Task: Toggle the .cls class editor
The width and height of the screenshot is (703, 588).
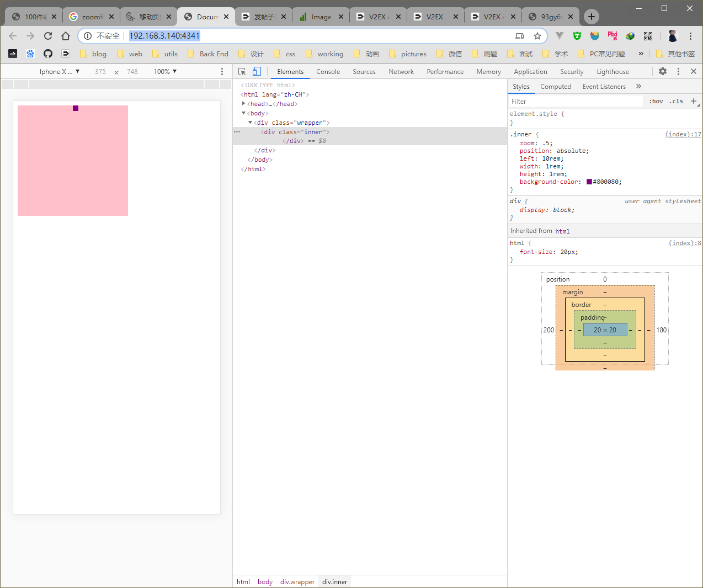Action: (x=676, y=102)
